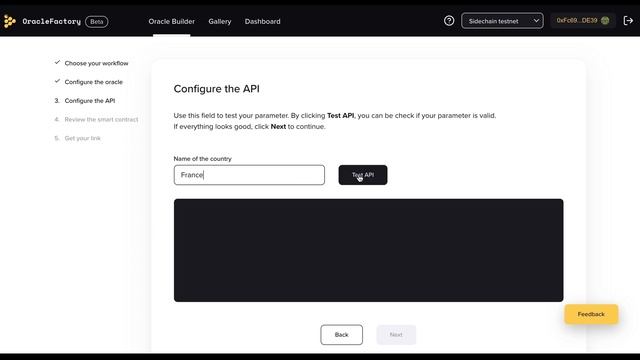Switch to the Gallery tab
The width and height of the screenshot is (640, 360).
(x=220, y=21)
